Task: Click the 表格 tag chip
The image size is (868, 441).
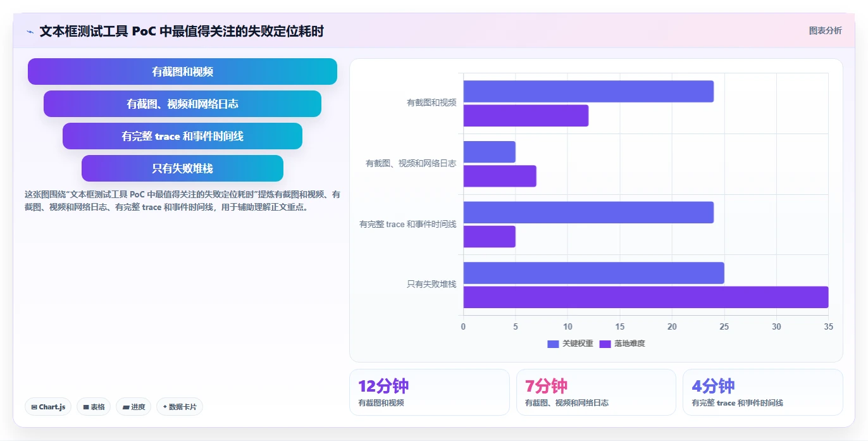Action: click(x=94, y=407)
